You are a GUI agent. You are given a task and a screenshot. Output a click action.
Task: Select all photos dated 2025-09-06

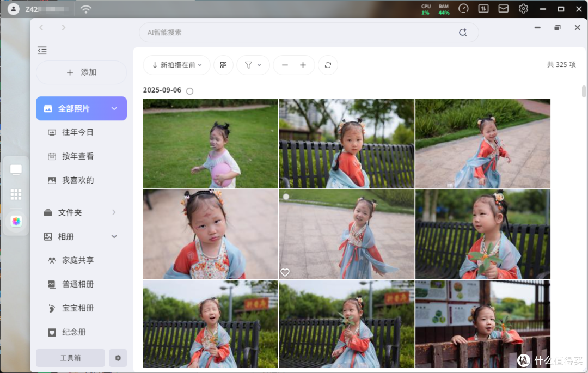[190, 91]
